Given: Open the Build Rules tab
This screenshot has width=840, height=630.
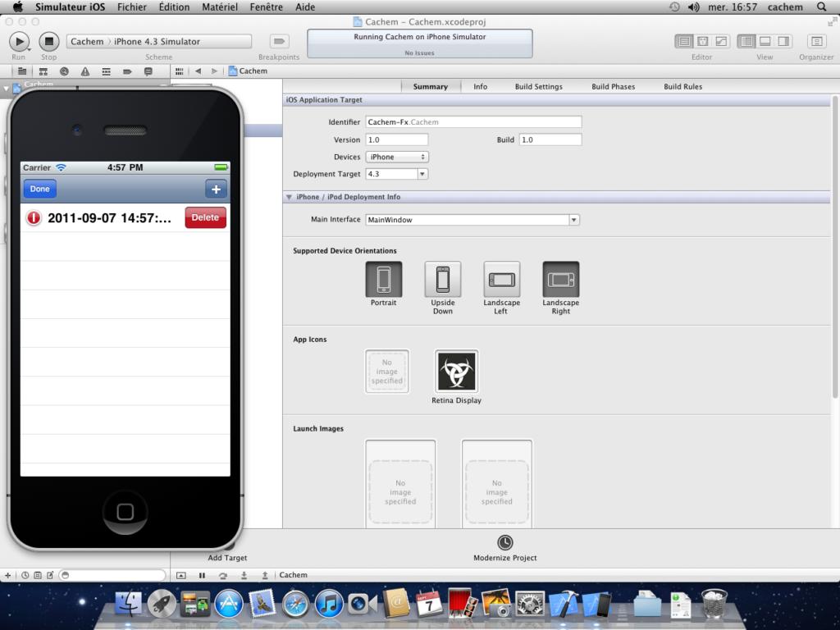Looking at the screenshot, I should pos(683,86).
